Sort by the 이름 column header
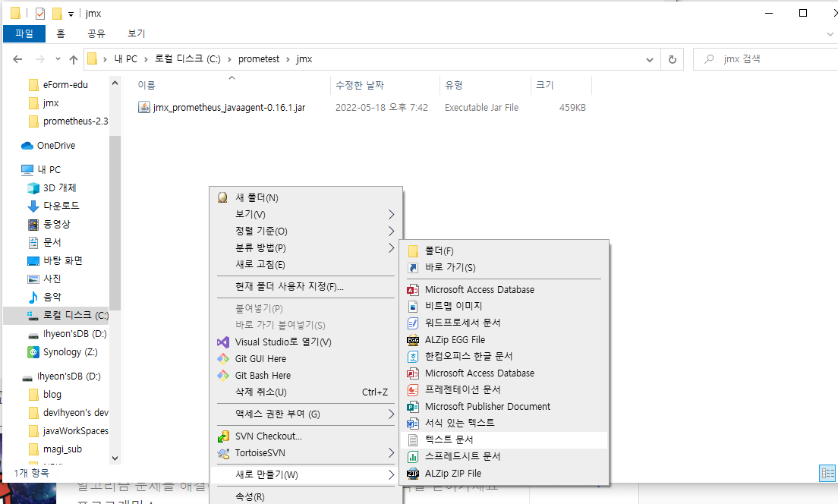838x504 pixels. pos(146,85)
